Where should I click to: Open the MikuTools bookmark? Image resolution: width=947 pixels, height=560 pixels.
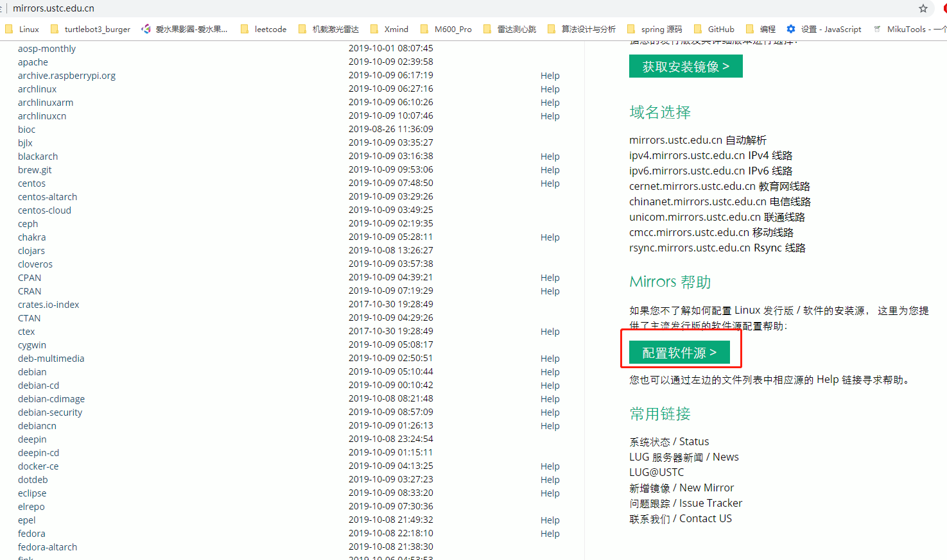point(909,29)
